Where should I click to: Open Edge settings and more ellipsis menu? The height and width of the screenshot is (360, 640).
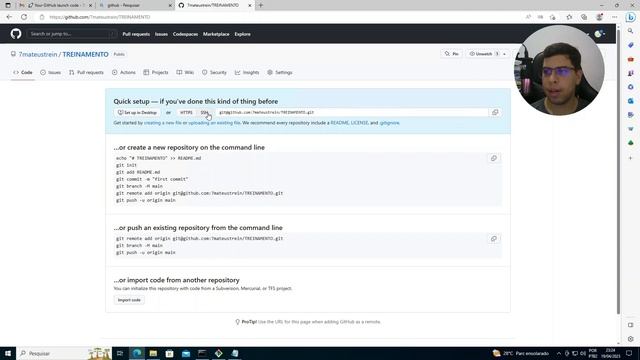pyautogui.click(x=615, y=17)
